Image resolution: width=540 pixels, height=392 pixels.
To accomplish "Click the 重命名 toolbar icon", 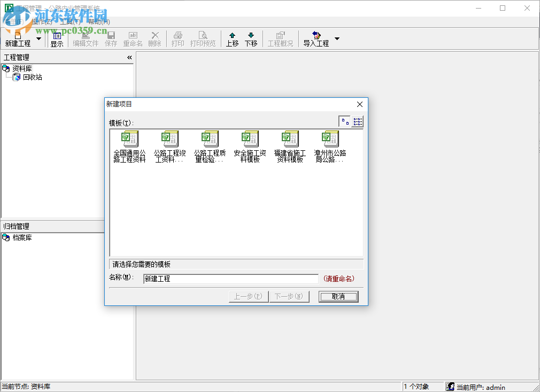I will click(133, 39).
